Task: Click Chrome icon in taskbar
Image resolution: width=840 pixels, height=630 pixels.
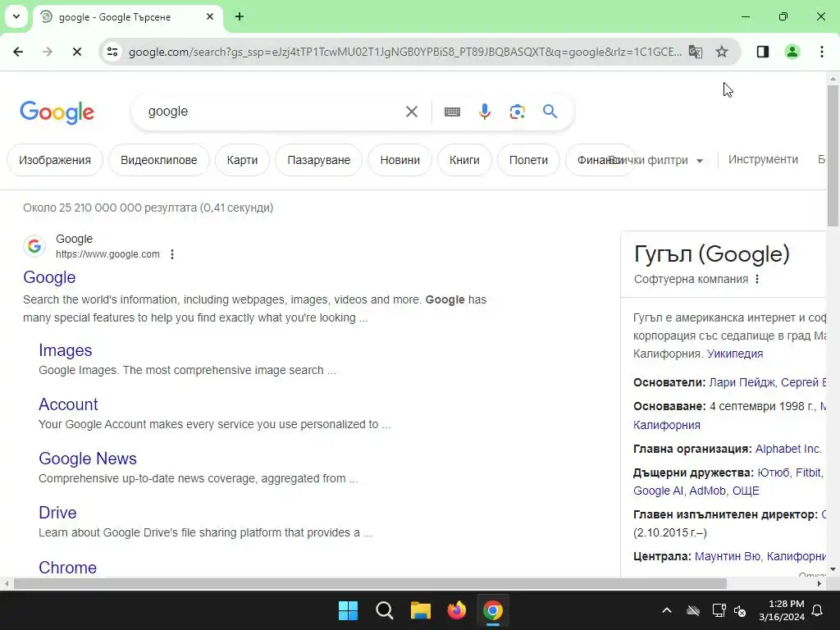Action: pos(493,610)
